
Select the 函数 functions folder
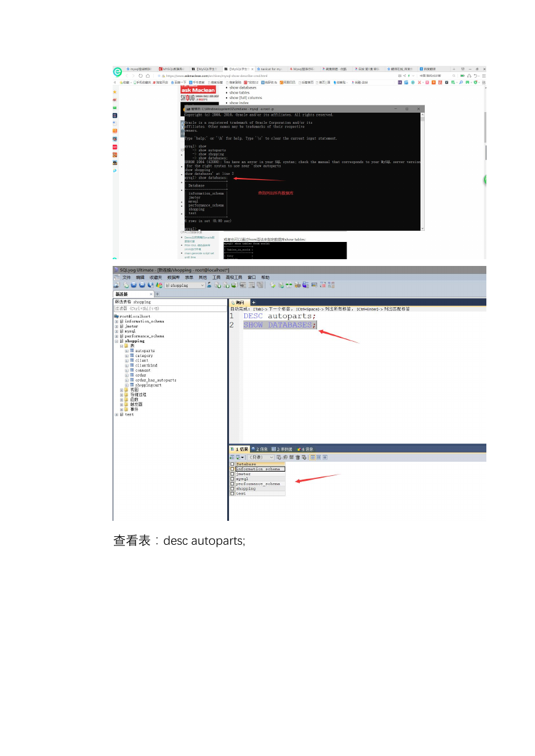[134, 400]
